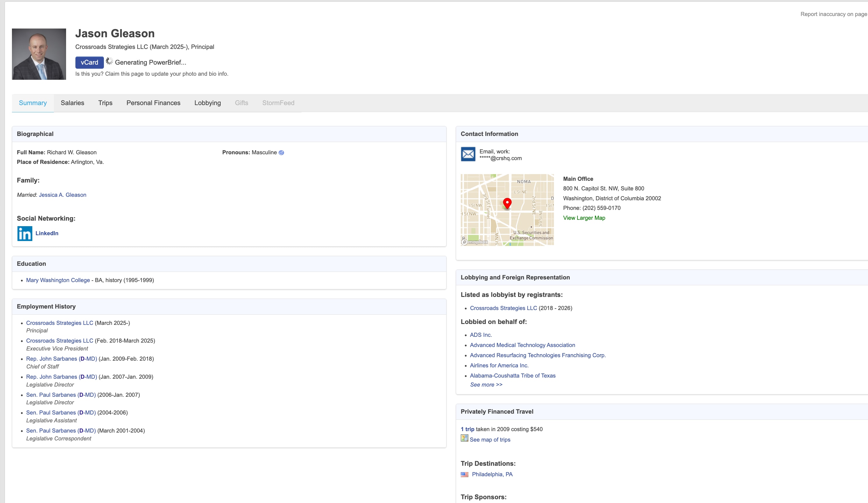Click See map of trips link
The width and height of the screenshot is (868, 503).
click(x=490, y=440)
